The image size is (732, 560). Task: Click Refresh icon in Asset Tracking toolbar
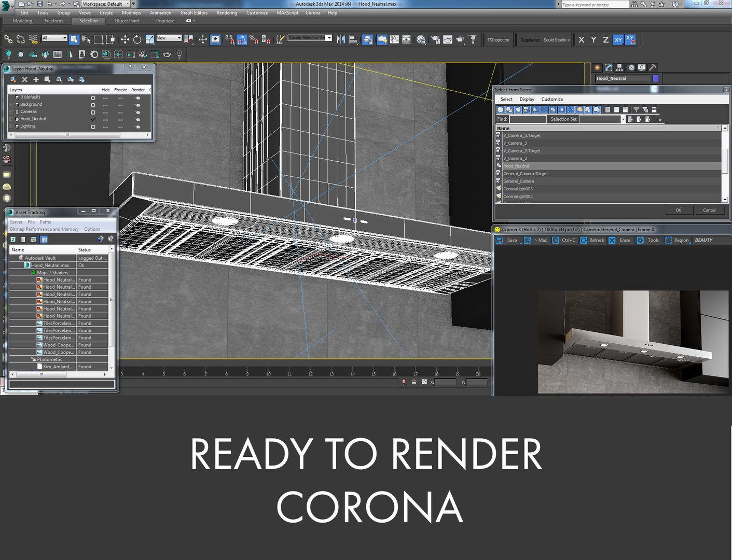[x=13, y=239]
